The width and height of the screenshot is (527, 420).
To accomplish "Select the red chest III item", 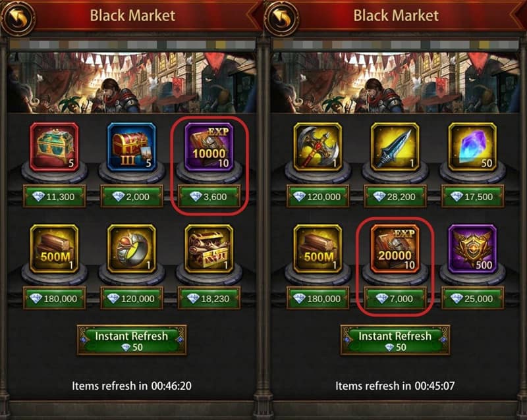I will [x=132, y=147].
